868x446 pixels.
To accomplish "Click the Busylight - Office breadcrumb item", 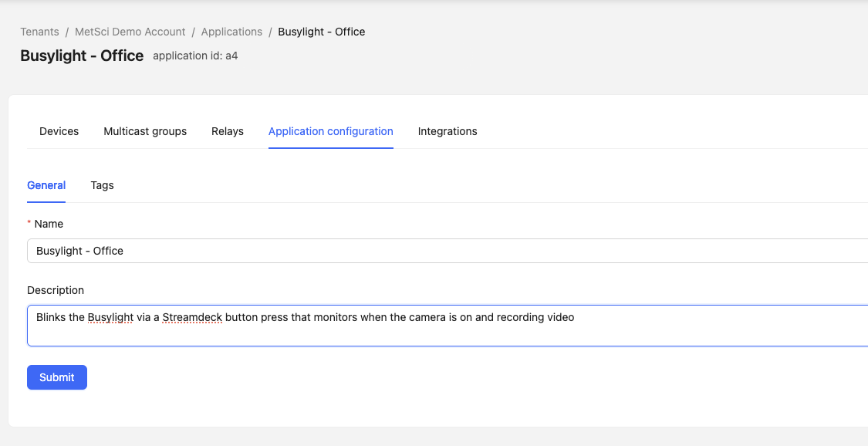I will (321, 32).
